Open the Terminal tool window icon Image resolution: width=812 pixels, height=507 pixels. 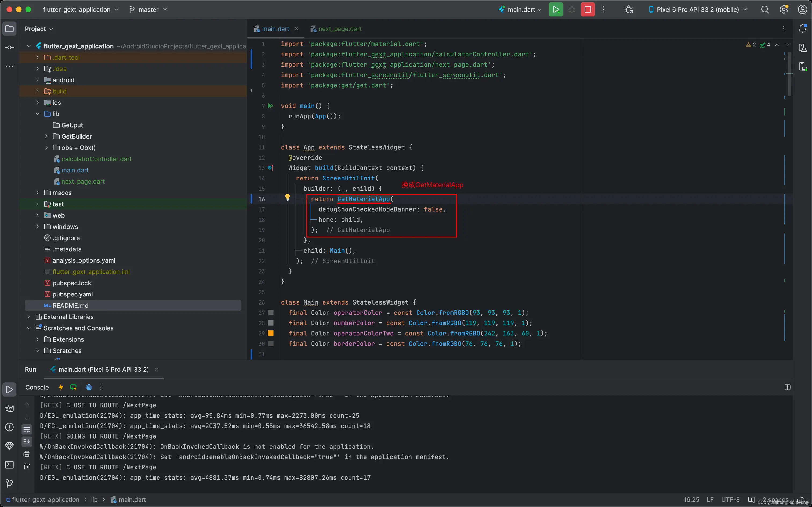[9, 464]
